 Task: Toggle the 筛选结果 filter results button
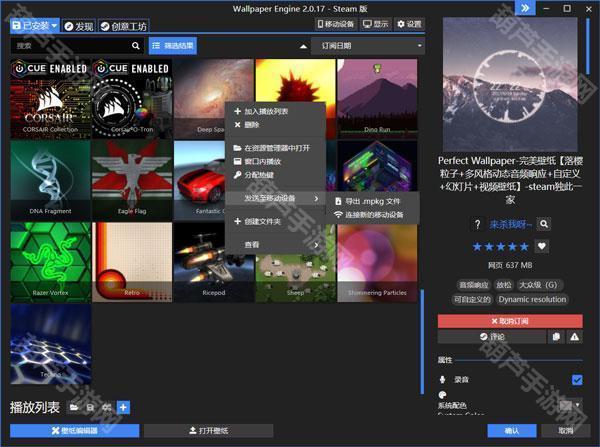pos(173,46)
